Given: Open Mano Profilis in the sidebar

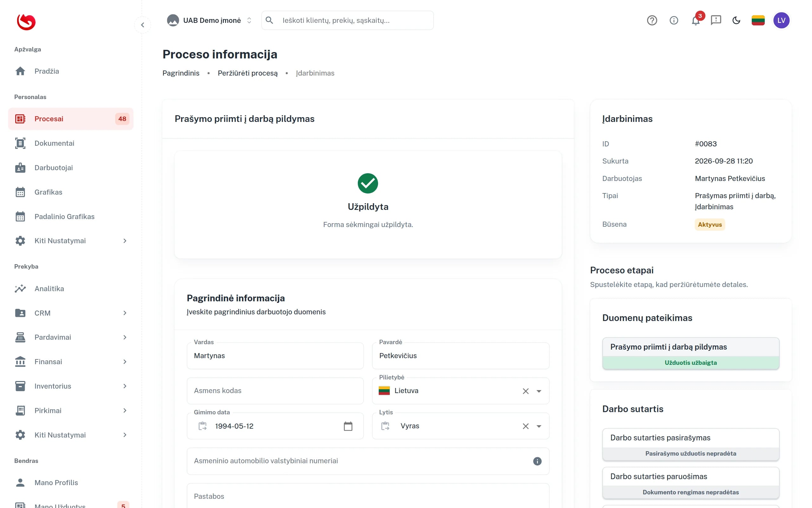Looking at the screenshot, I should coord(71,483).
